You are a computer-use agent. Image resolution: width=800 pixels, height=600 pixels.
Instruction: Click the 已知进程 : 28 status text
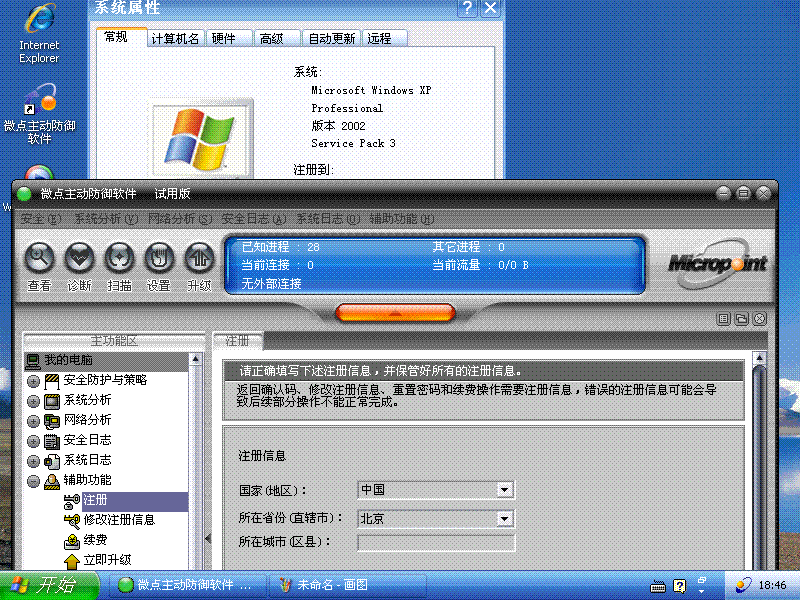[281, 247]
